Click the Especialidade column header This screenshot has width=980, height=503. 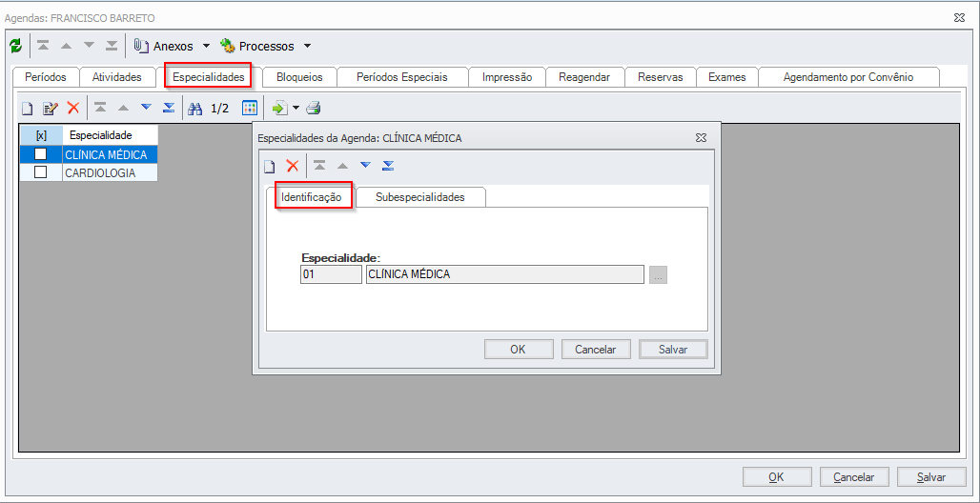(x=110, y=135)
